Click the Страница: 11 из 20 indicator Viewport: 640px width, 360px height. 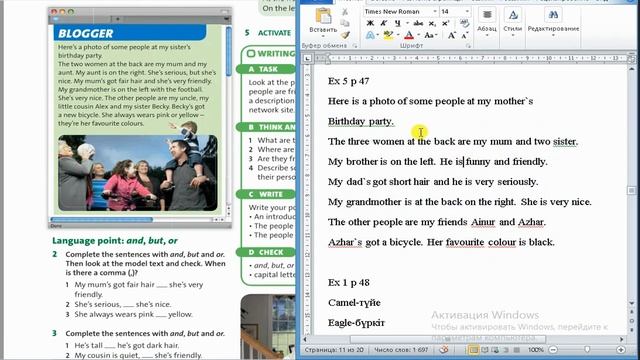334,350
